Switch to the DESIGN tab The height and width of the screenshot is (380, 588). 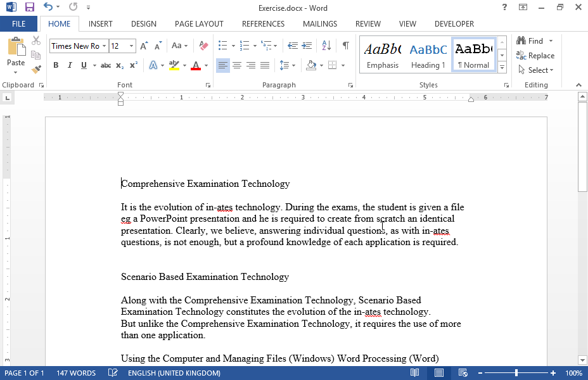pyautogui.click(x=144, y=24)
